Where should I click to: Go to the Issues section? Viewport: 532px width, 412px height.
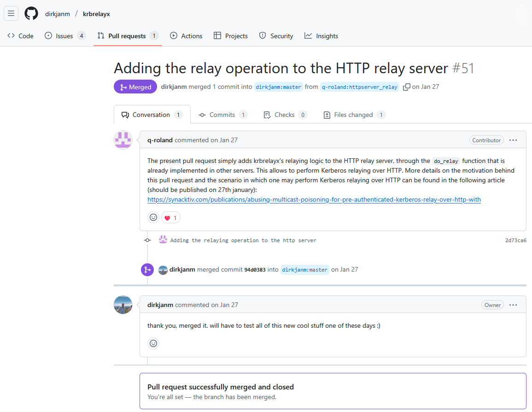(65, 36)
